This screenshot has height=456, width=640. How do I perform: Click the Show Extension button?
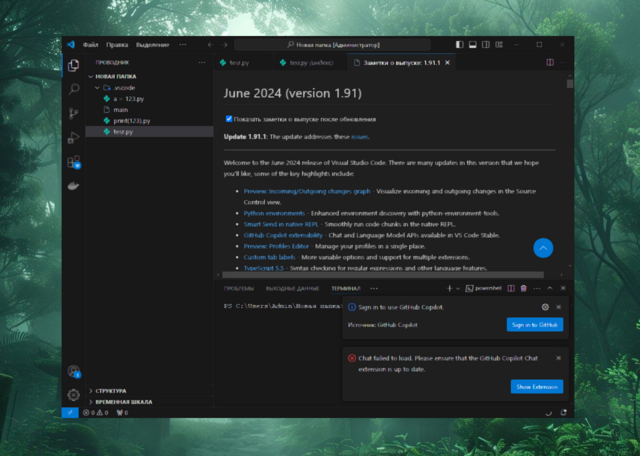(x=537, y=387)
